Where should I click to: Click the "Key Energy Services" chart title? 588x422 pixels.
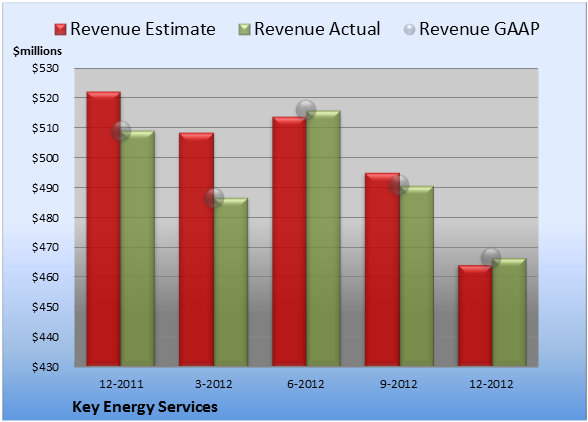coord(145,407)
